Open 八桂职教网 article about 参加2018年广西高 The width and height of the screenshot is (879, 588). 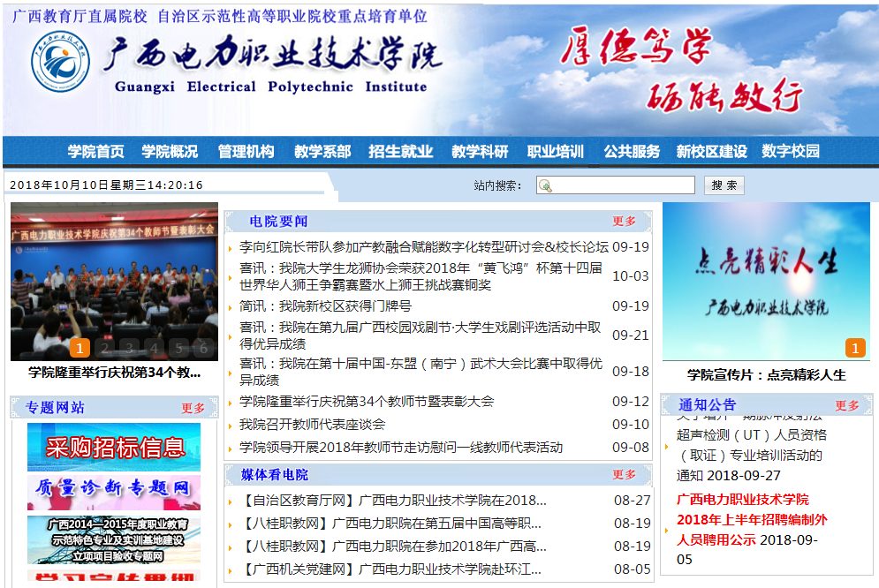(393, 546)
